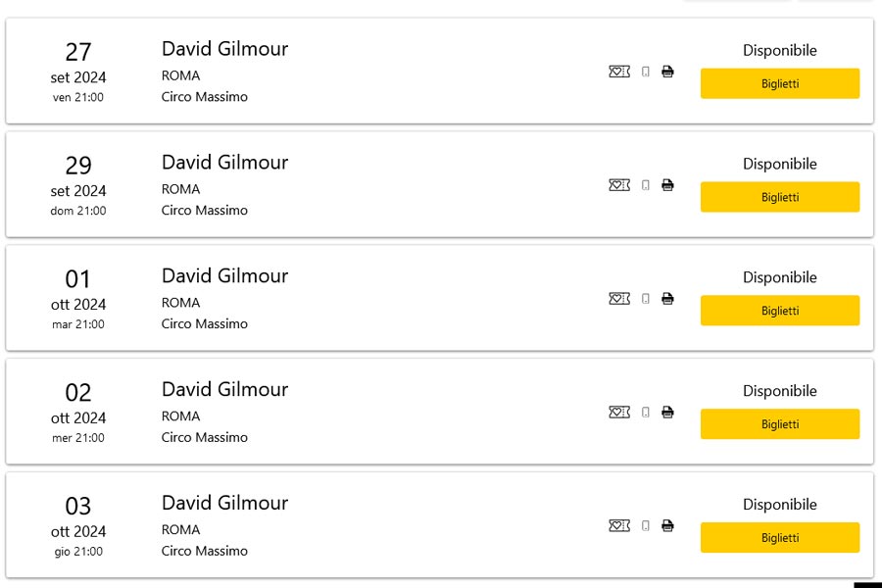Click the mobile ticket icon for 27 set
Image resolution: width=882 pixels, height=588 pixels.
(x=645, y=72)
